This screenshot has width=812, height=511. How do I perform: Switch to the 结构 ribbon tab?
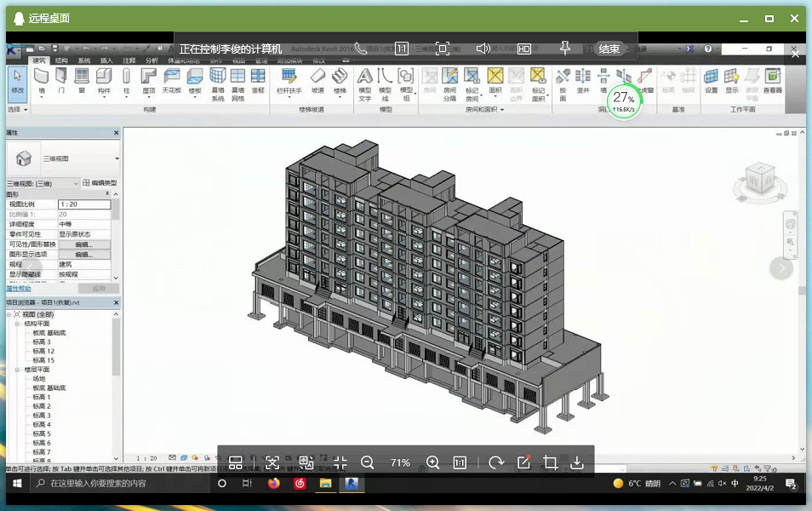tap(61, 60)
